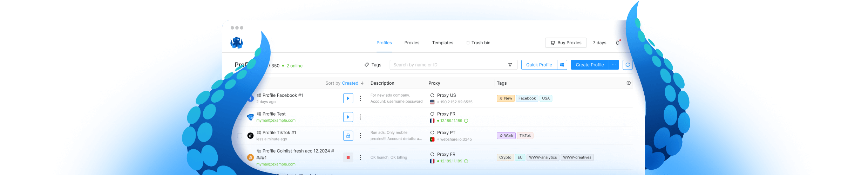Open the search filter funnel icon
The width and height of the screenshot is (868, 175).
point(510,65)
